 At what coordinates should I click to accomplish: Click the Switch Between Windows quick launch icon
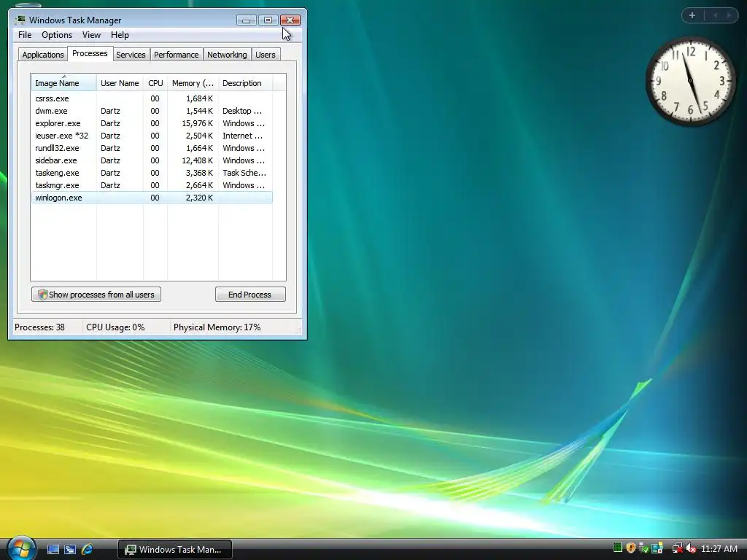point(69,549)
